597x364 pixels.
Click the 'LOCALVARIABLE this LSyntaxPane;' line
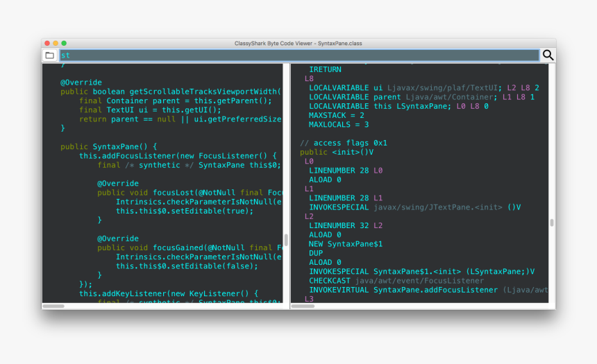pyautogui.click(x=398, y=106)
